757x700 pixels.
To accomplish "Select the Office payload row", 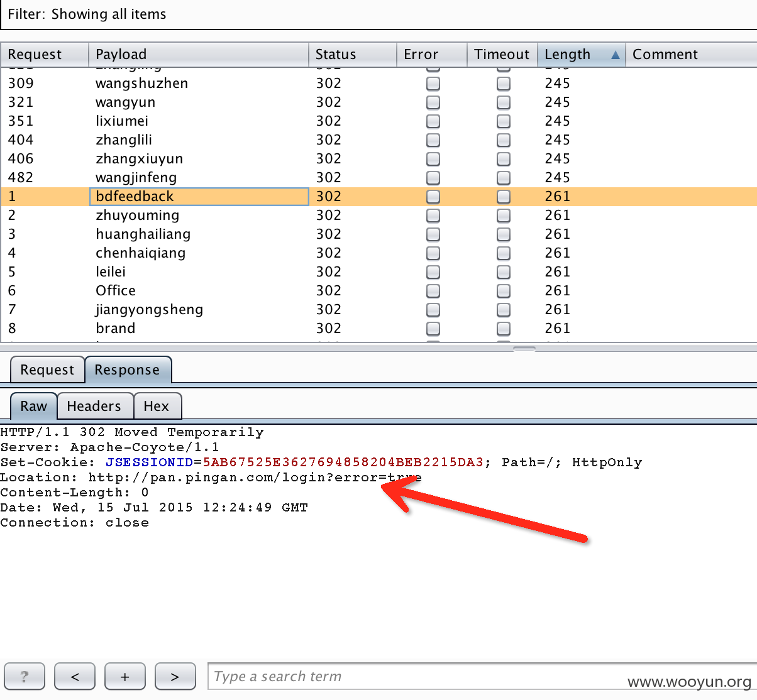I will coord(378,291).
